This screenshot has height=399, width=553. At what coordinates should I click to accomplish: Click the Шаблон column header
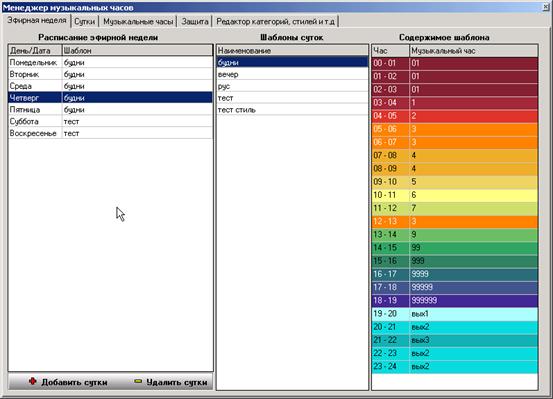(x=138, y=50)
